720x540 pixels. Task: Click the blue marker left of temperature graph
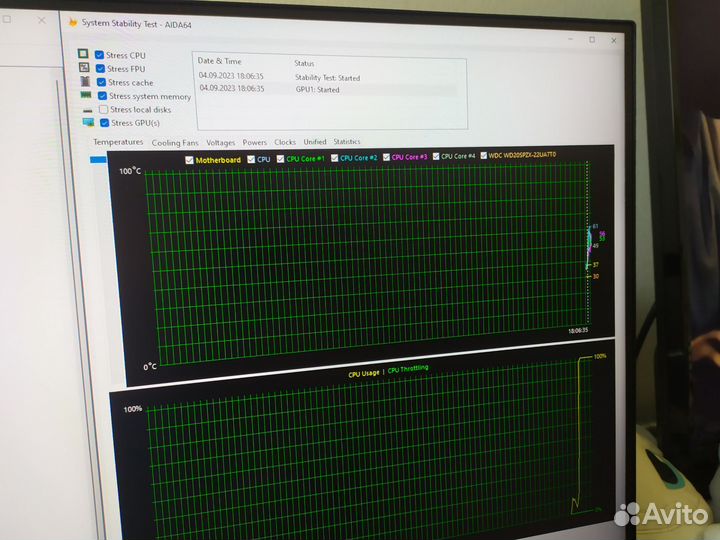98,160
